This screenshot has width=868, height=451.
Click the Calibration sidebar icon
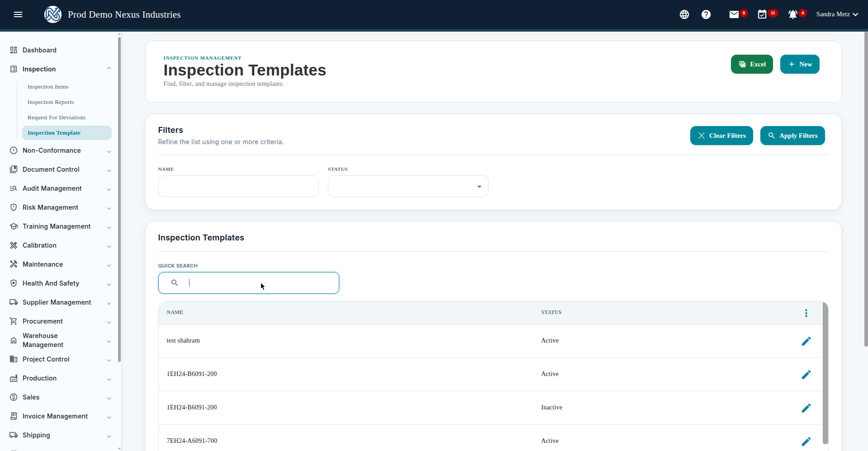click(14, 245)
